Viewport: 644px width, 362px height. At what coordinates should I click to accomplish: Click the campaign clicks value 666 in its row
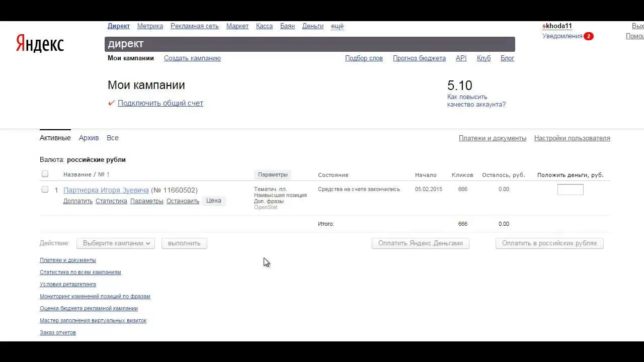click(463, 190)
